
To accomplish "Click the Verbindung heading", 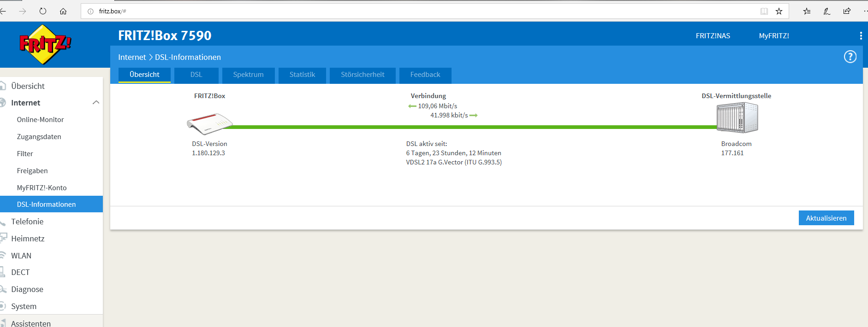I will click(428, 96).
